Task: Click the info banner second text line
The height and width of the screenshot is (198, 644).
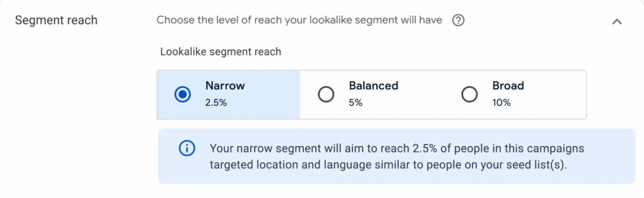Action: [x=388, y=165]
